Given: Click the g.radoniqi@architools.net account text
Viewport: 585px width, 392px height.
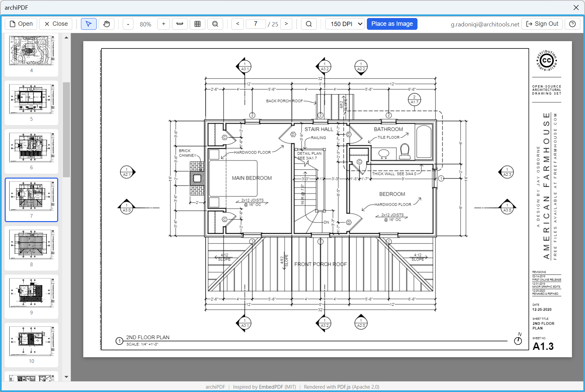Looking at the screenshot, I should click(485, 24).
